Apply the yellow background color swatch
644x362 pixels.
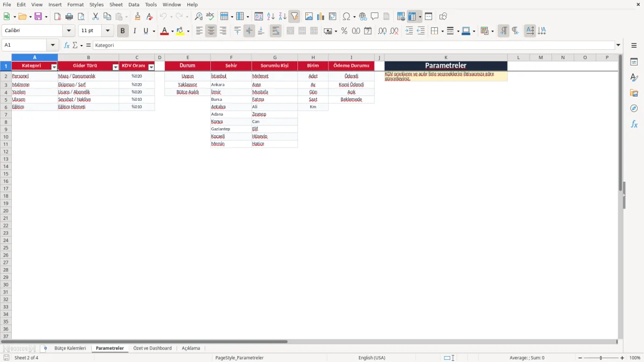180,31
